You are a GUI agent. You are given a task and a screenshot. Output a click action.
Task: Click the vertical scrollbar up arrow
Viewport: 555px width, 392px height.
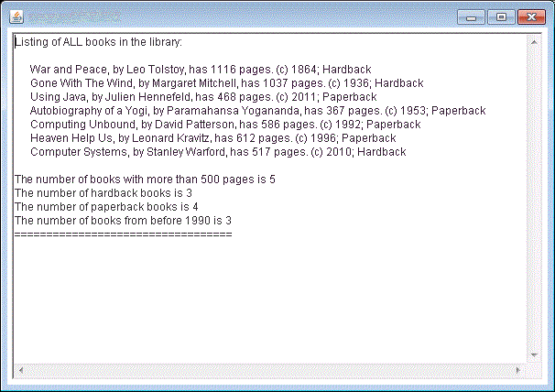534,42
